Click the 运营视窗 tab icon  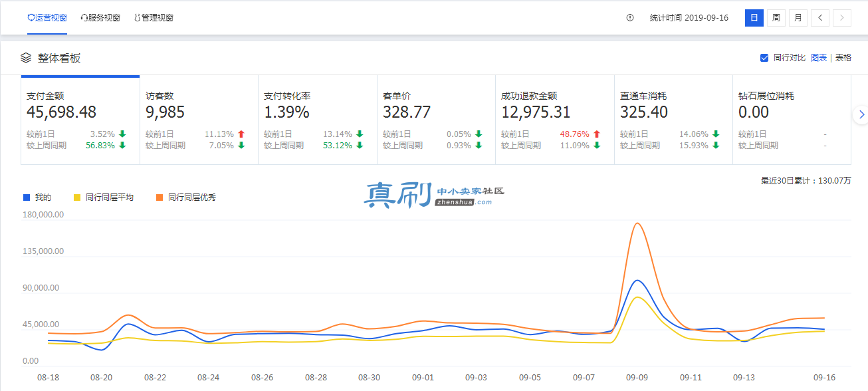pyautogui.click(x=31, y=18)
